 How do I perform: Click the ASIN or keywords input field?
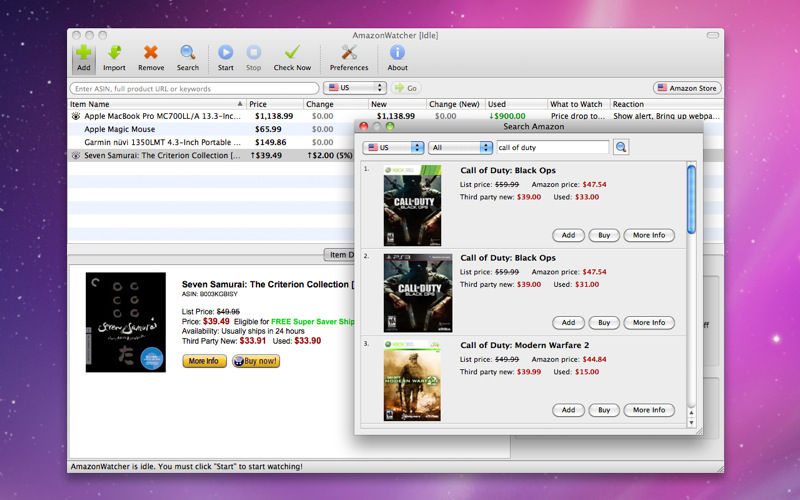pos(187,88)
